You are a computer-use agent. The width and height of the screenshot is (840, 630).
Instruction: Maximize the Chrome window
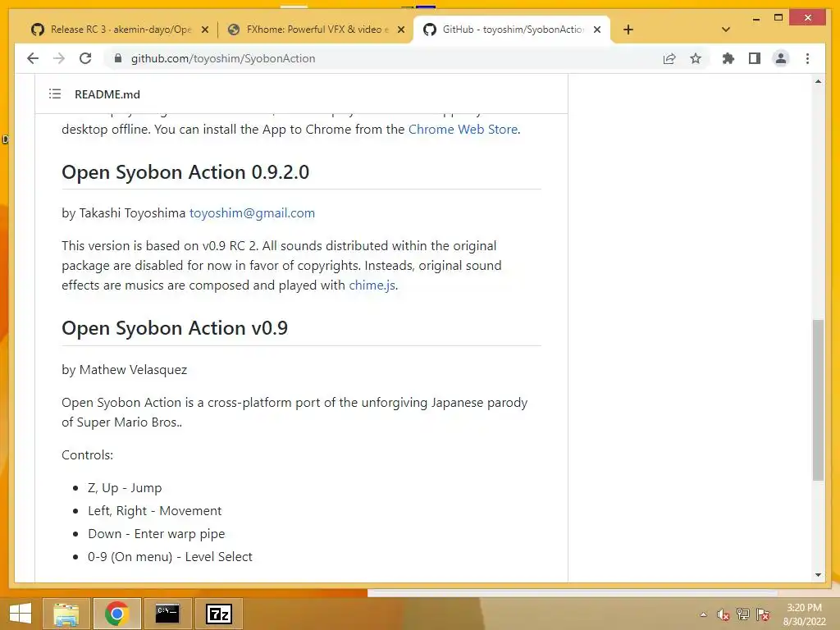(778, 18)
